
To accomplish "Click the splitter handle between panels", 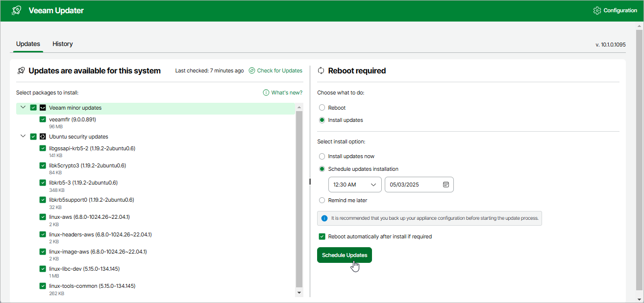I will pyautogui.click(x=310, y=182).
